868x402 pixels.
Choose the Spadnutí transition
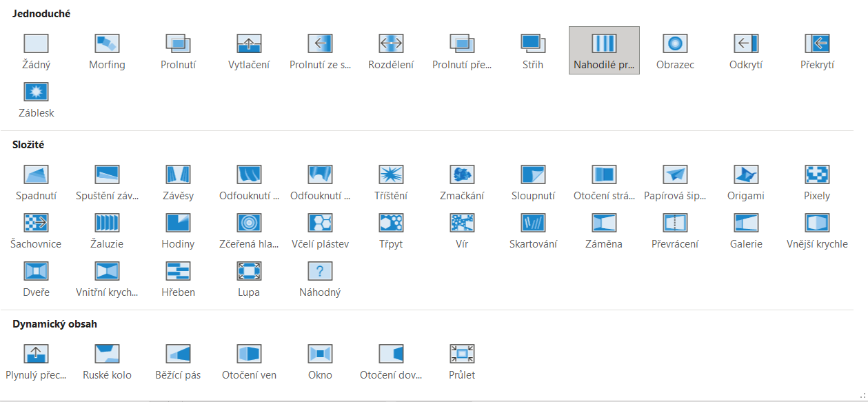[36, 181]
